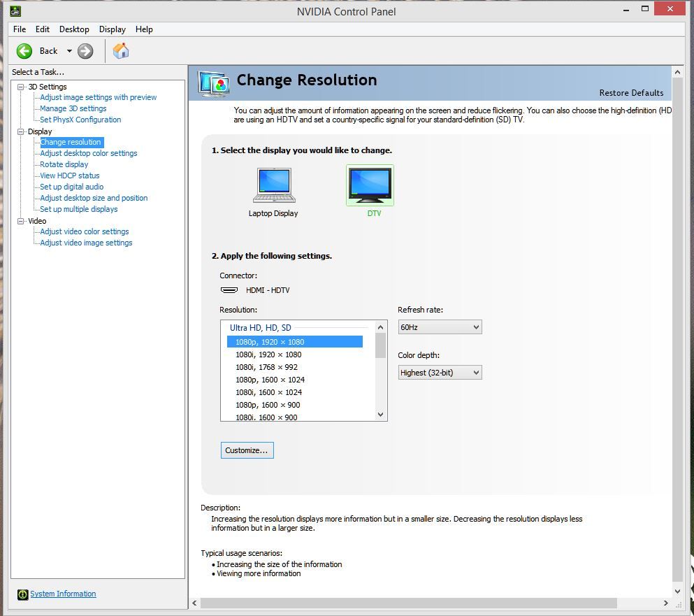
Task: Select resolution 1080i, 1600 × 1024
Action: 269,392
